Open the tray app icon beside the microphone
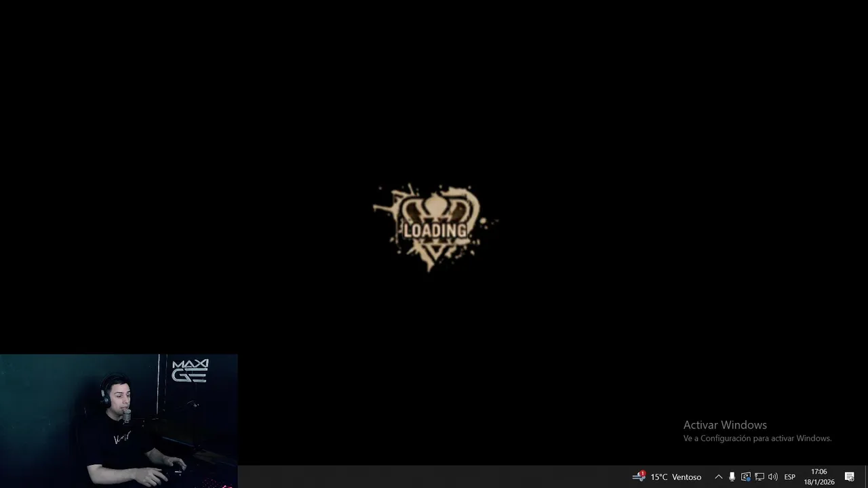This screenshot has width=868, height=488. pyautogui.click(x=746, y=476)
